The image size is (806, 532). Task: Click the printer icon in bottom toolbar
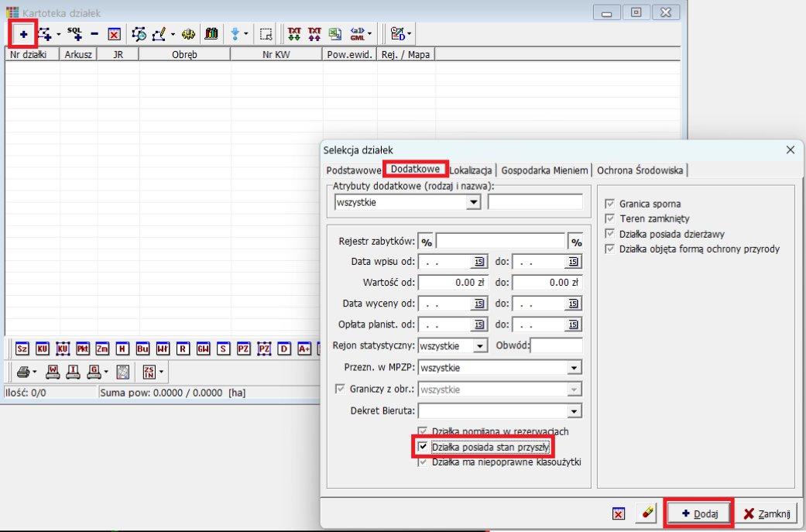click(23, 372)
